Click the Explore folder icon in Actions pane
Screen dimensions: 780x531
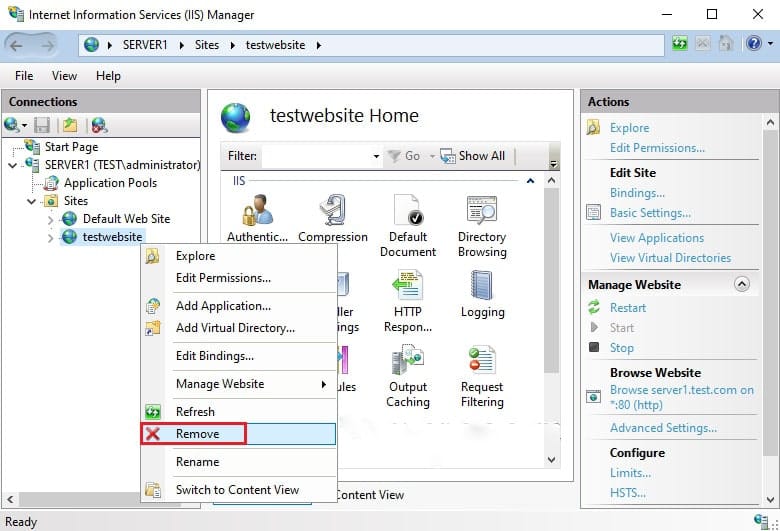593,127
